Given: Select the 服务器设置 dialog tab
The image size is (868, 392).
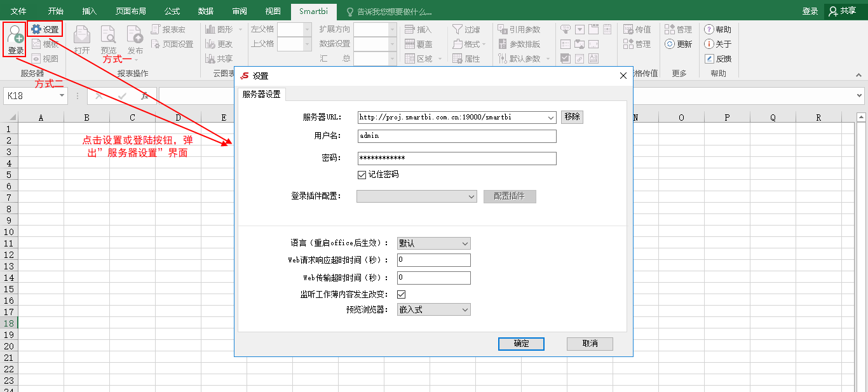Looking at the screenshot, I should [x=262, y=95].
